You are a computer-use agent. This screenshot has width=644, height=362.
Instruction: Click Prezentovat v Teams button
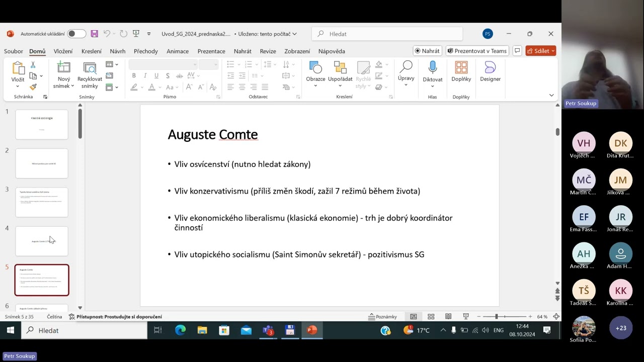[x=477, y=51]
